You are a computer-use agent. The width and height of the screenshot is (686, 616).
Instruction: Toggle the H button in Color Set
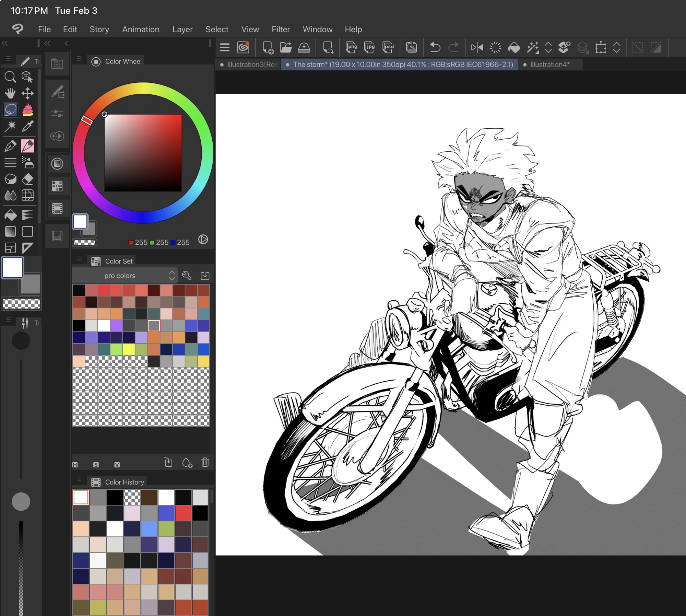(75, 465)
